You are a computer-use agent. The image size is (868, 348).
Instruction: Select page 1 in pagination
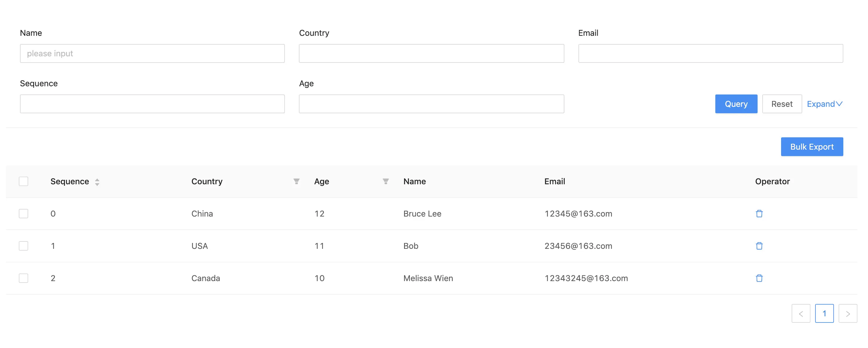point(824,314)
